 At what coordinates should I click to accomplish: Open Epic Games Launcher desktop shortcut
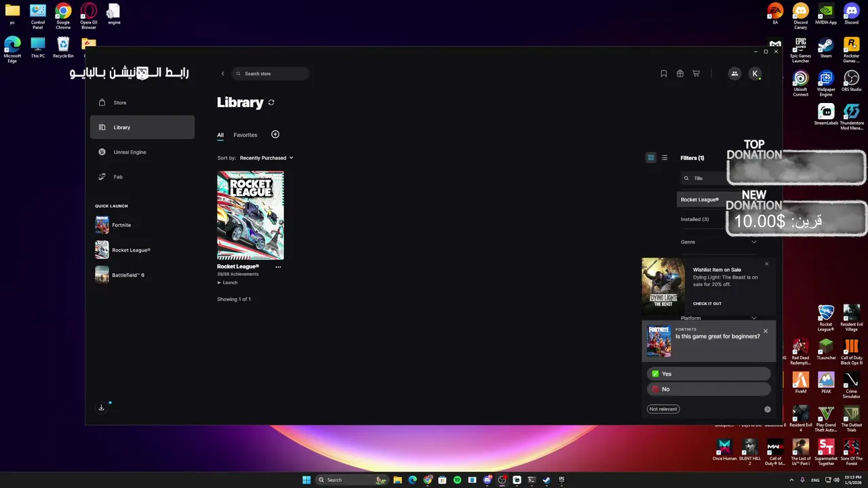(801, 50)
